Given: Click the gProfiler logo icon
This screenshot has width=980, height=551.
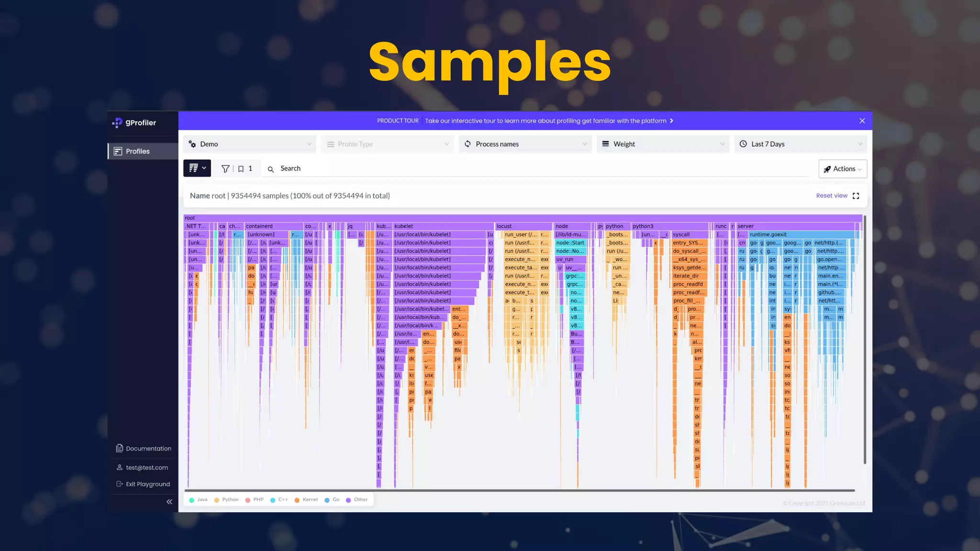Looking at the screenshot, I should pyautogui.click(x=117, y=123).
